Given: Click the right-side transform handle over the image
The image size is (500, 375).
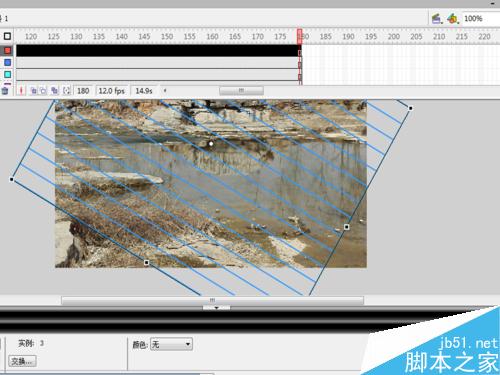Looking at the screenshot, I should coord(346,227).
